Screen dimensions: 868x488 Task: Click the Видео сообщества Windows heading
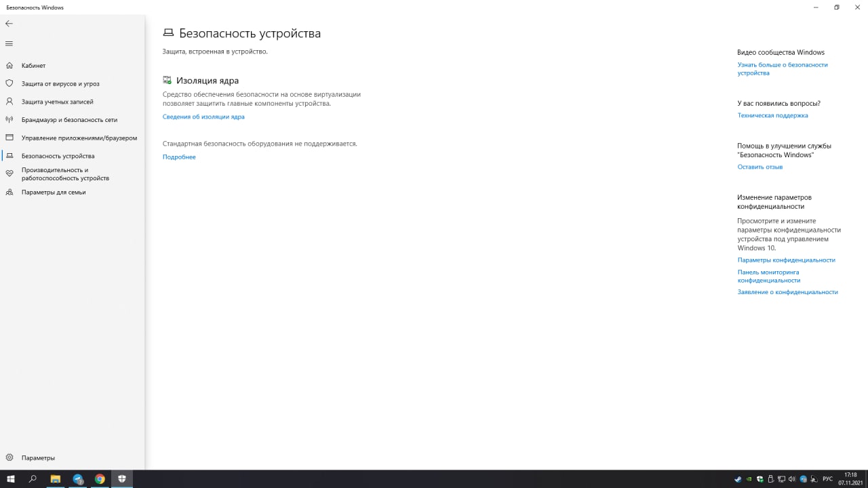[781, 52]
